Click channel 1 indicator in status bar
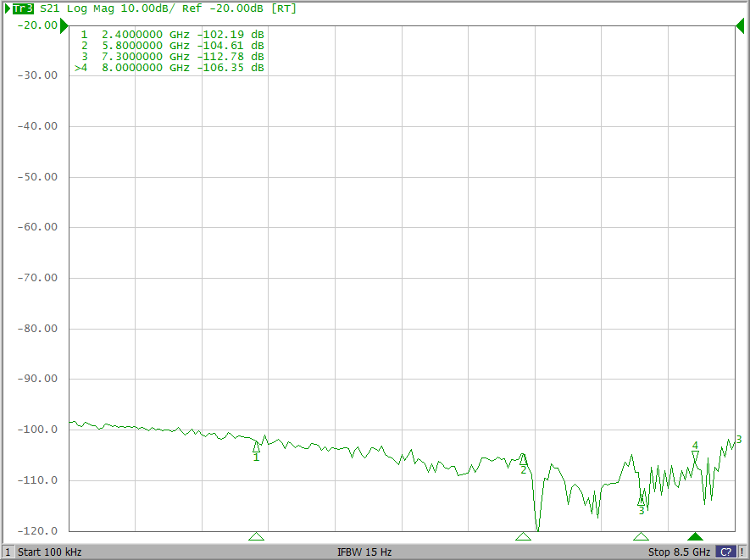 8,552
